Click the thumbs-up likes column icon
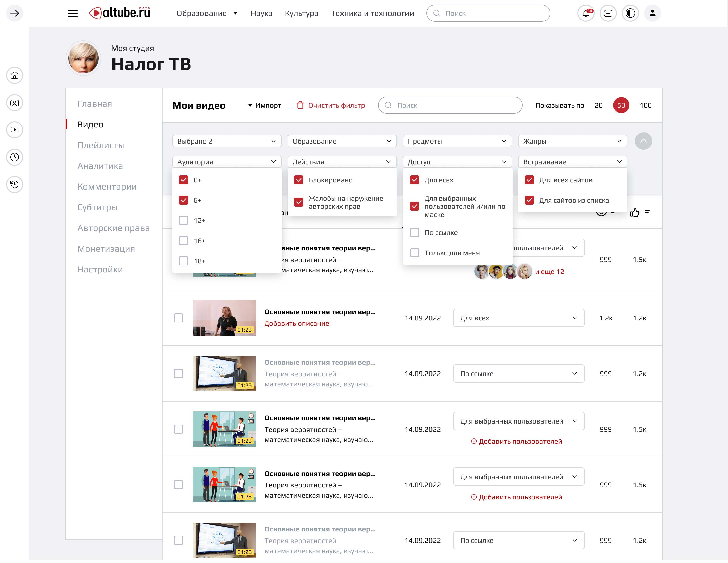The image size is (728, 563). (x=634, y=213)
